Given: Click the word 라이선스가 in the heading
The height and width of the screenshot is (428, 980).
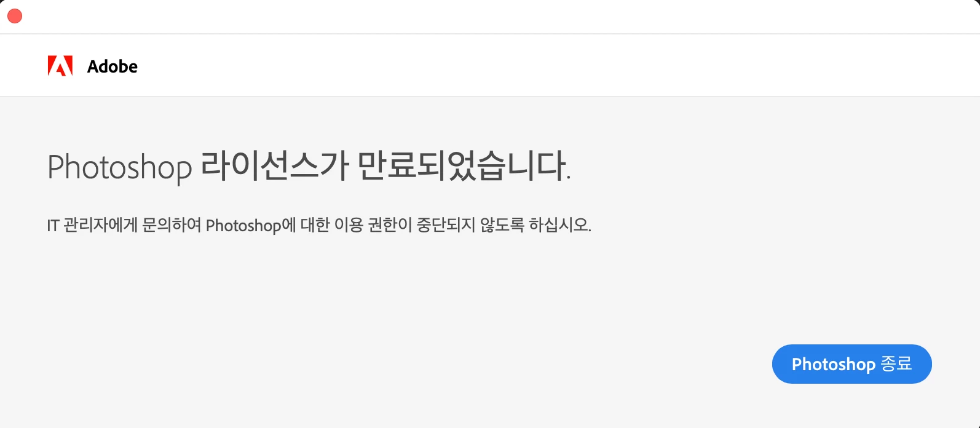Looking at the screenshot, I should (275, 166).
